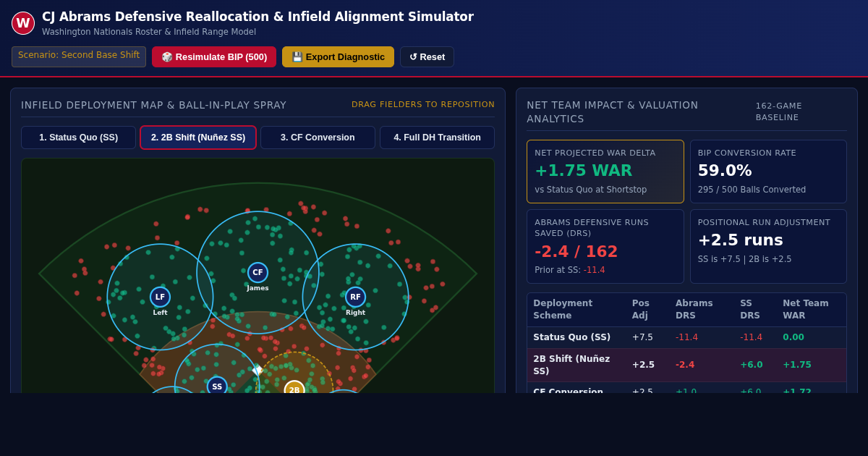Click the Prior at SS: -11.4 note
This screenshot has height=456, width=868.
tap(570, 270)
